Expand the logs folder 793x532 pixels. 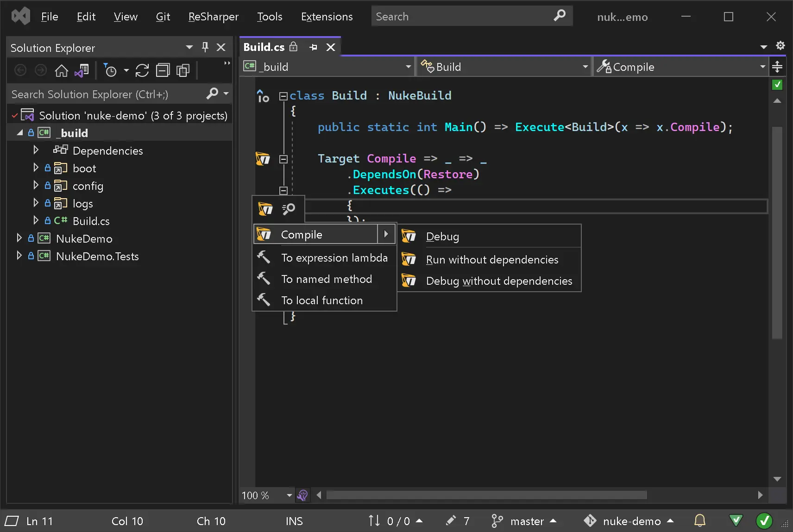point(36,203)
